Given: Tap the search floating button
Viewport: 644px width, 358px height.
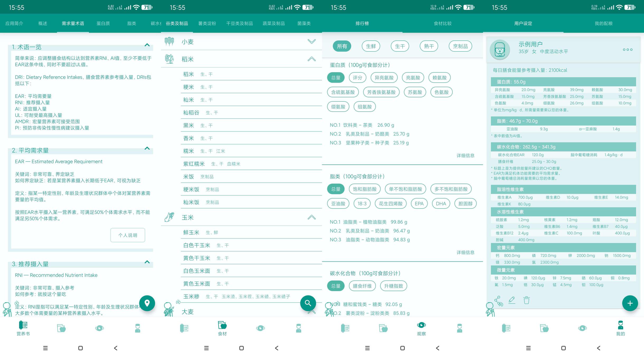Looking at the screenshot, I should coord(308,303).
